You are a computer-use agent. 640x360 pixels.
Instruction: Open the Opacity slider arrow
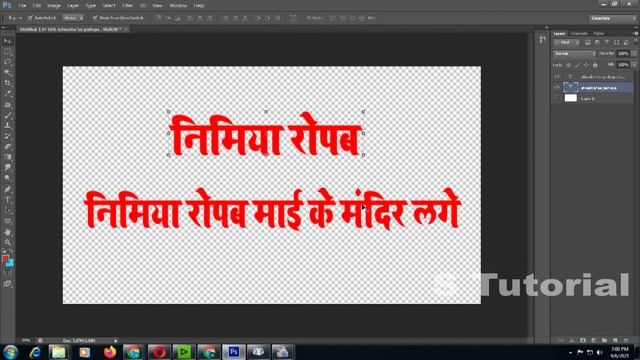(x=634, y=53)
